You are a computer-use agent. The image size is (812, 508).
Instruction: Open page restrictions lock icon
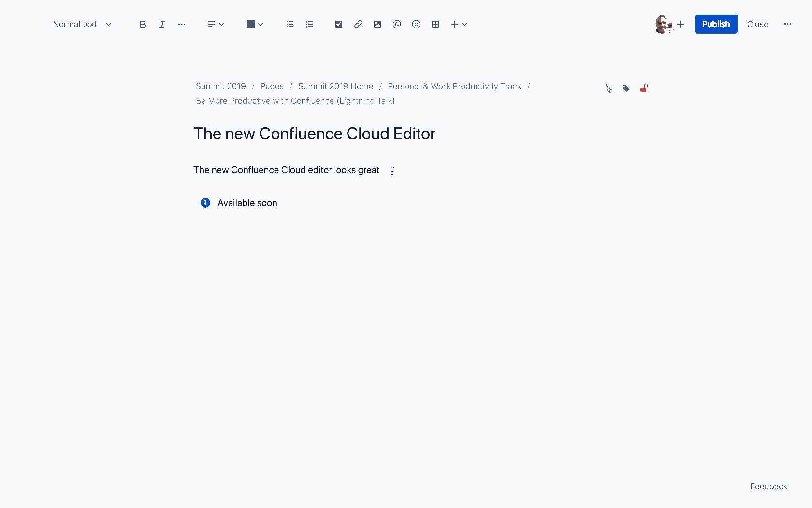tap(644, 88)
